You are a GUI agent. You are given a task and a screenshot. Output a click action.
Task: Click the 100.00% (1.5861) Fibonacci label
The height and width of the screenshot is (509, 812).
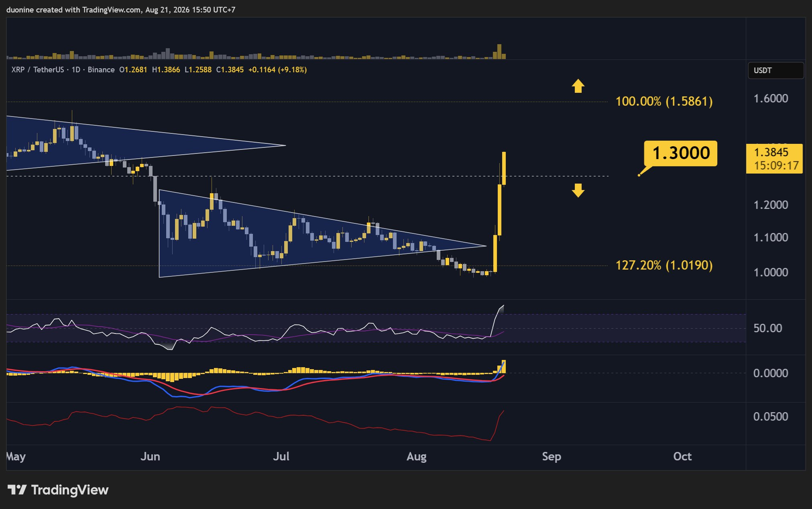click(x=664, y=101)
